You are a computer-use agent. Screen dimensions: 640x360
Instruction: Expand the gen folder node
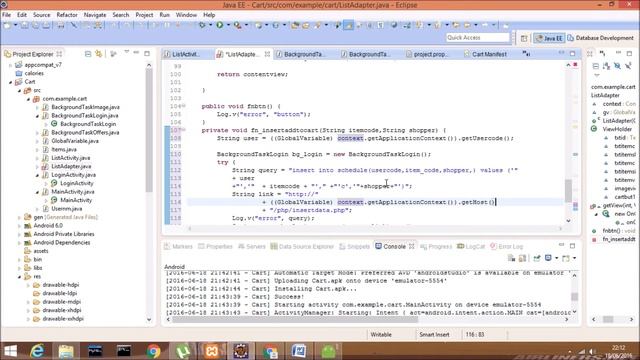[x=19, y=217]
